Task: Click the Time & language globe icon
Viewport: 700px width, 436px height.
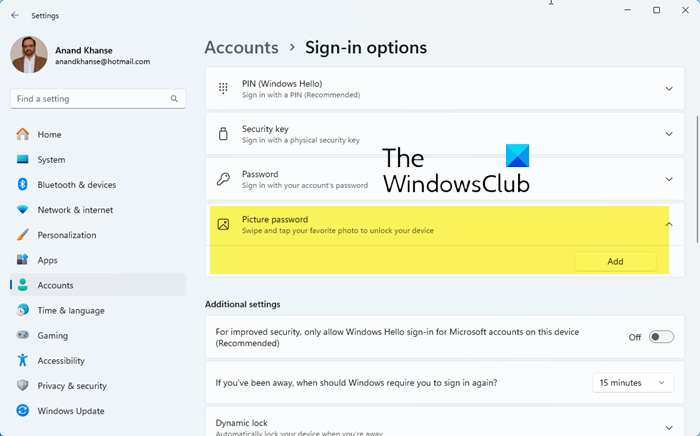Action: click(x=22, y=311)
